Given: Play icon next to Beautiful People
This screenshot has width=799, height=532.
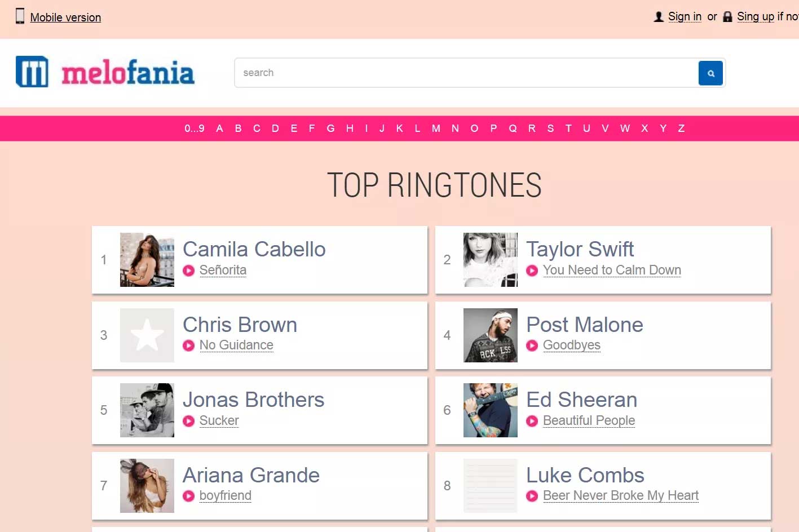Looking at the screenshot, I should (532, 421).
